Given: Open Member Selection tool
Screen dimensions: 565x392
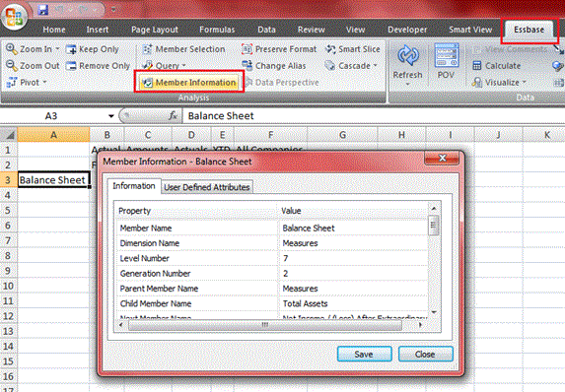Looking at the screenshot, I should tap(183, 49).
